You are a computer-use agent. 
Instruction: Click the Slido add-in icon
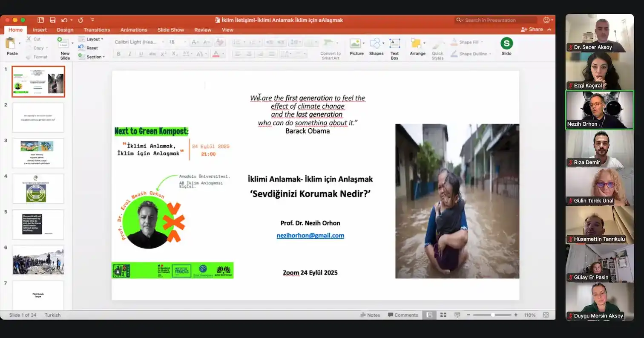pos(506,44)
